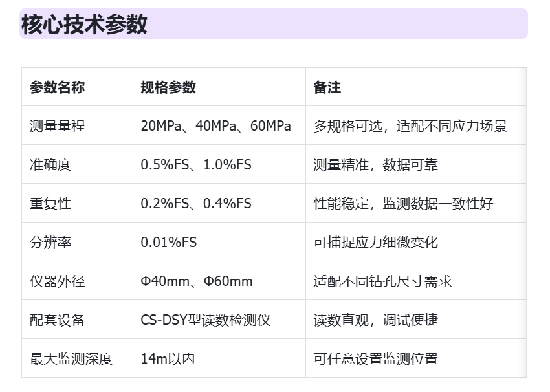Click the 仪器外径 row label

[x=57, y=281]
